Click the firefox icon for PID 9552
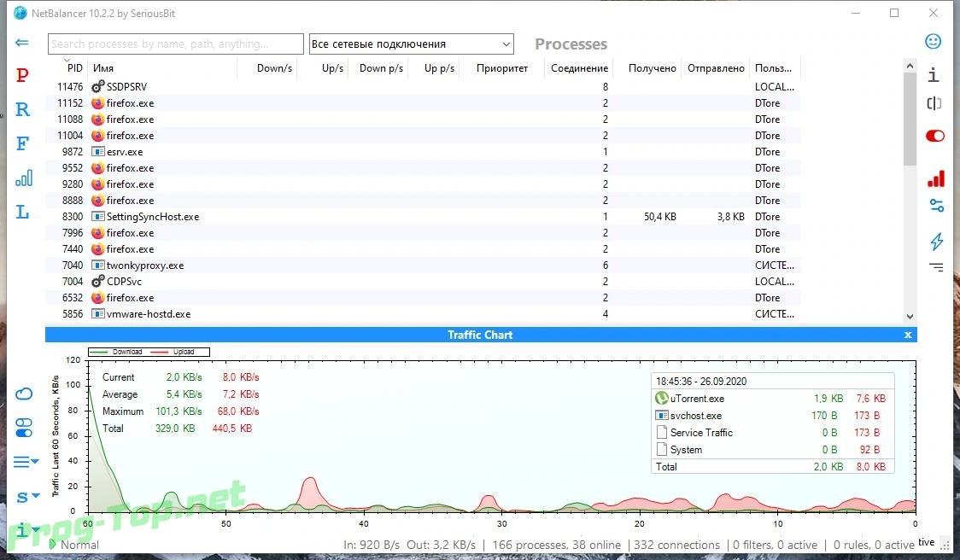 click(x=97, y=167)
